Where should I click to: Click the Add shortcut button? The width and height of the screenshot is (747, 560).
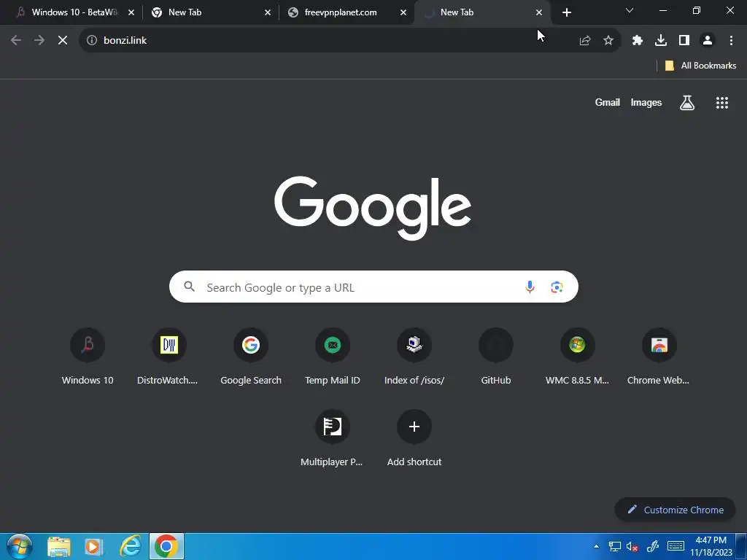point(414,438)
